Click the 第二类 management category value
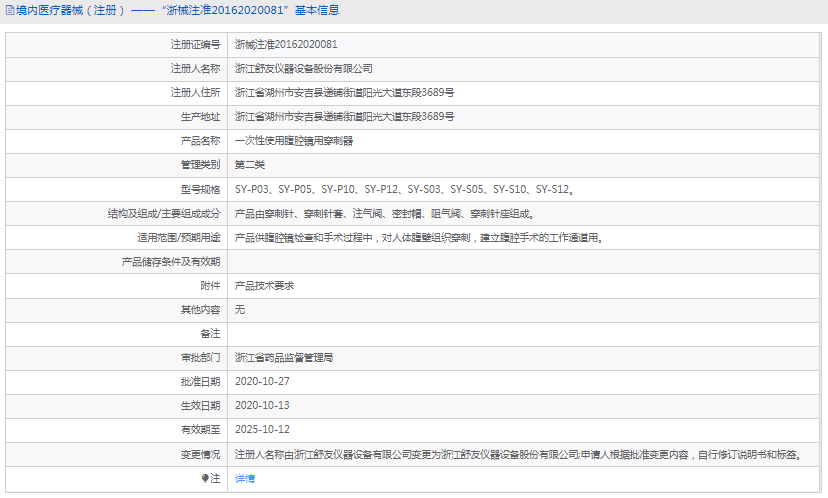Viewport: 828px width, 498px height. [x=250, y=165]
